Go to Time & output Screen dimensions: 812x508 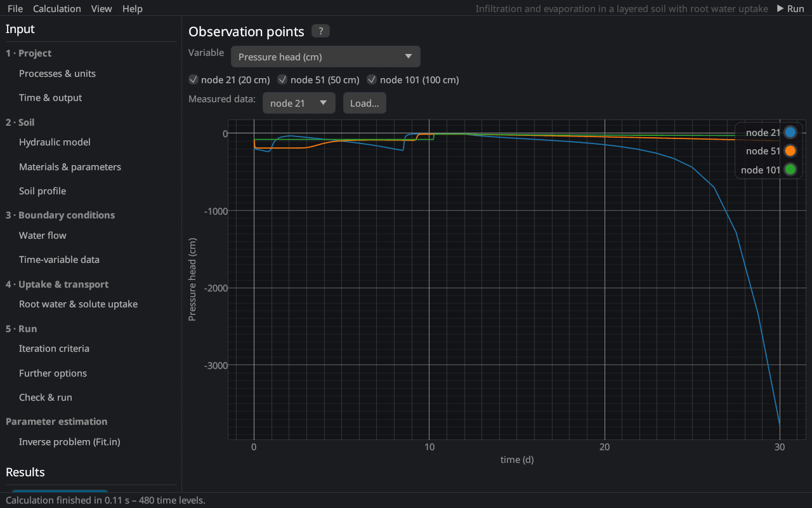point(51,98)
